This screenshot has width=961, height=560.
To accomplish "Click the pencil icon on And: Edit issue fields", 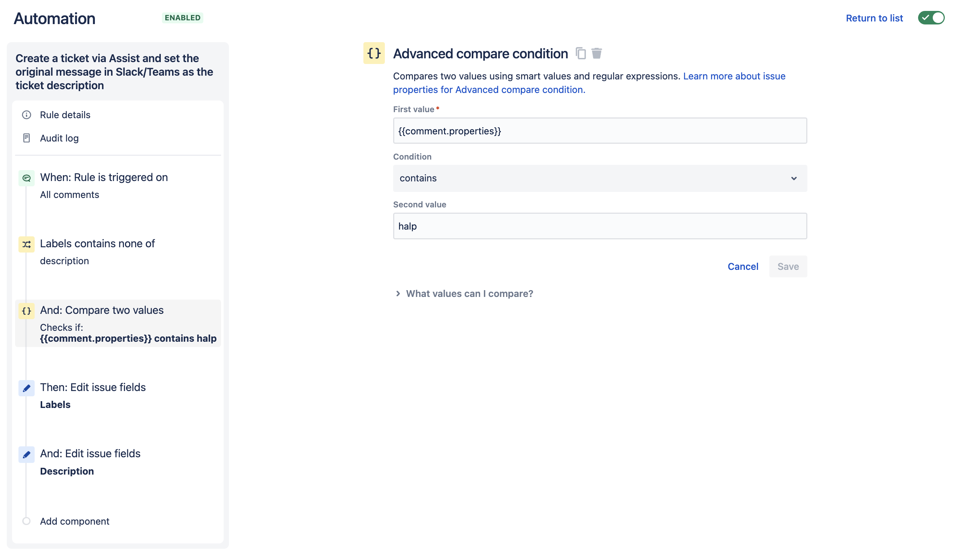I will point(26,454).
